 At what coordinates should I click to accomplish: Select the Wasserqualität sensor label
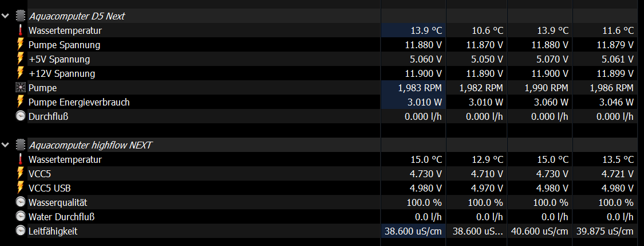pos(57,203)
